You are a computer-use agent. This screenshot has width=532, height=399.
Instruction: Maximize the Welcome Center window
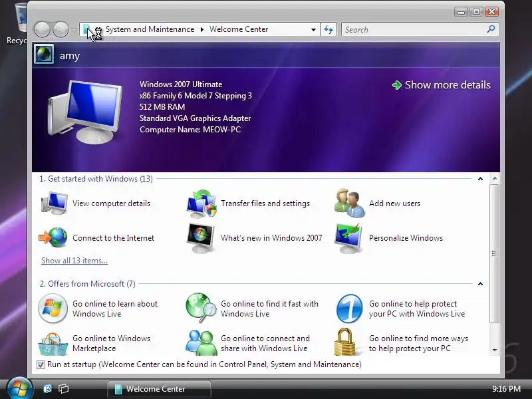pyautogui.click(x=476, y=12)
